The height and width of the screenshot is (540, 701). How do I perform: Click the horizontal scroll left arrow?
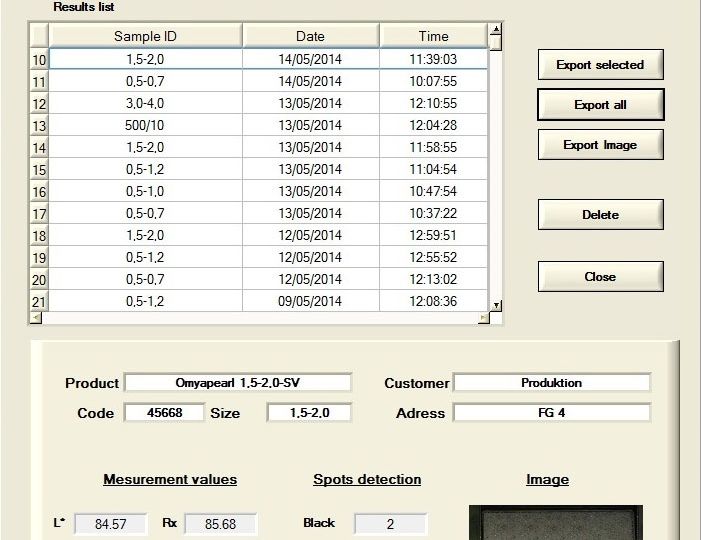coord(36,317)
